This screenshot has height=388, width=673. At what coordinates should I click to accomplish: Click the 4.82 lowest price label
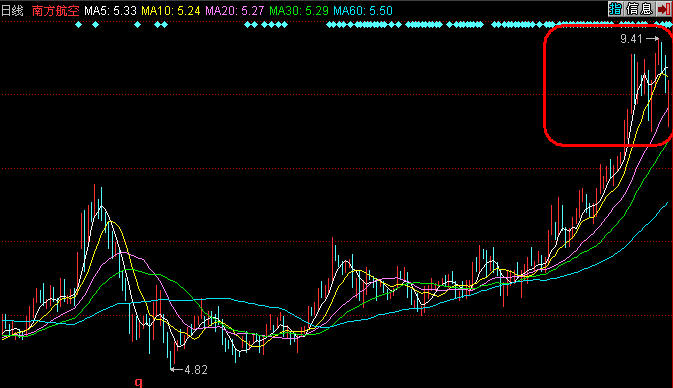coord(196,370)
